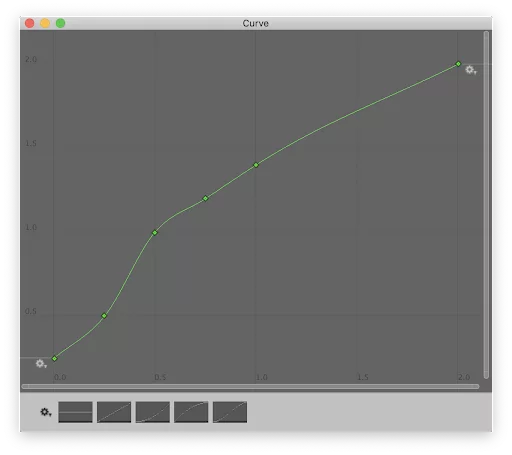Apply the linear curve preset
The image size is (512, 455).
click(x=114, y=412)
